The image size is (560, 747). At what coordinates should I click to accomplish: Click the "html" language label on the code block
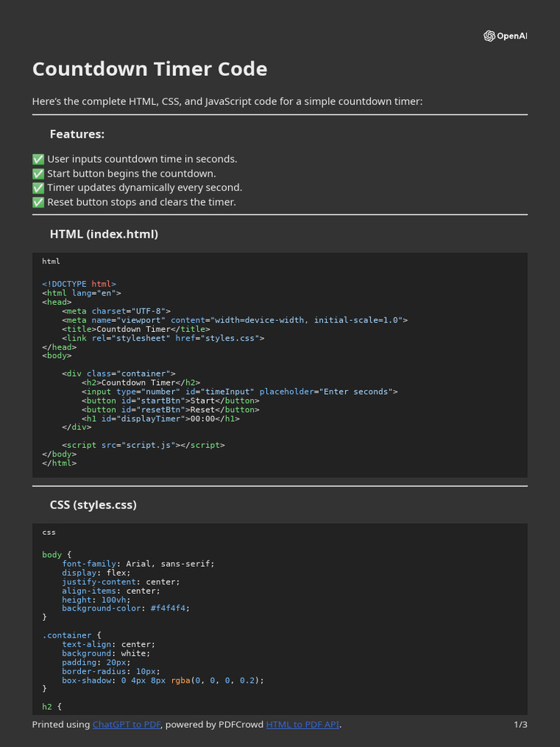[51, 261]
